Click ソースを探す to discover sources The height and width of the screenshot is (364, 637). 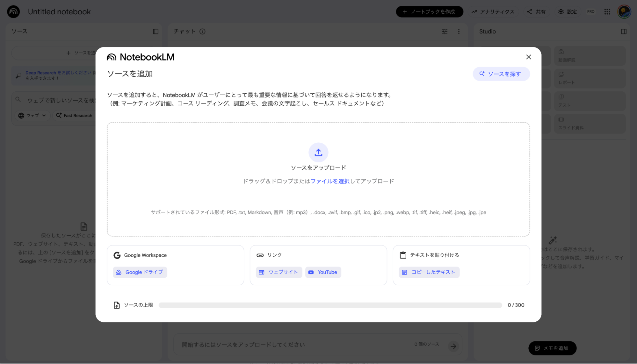point(501,74)
